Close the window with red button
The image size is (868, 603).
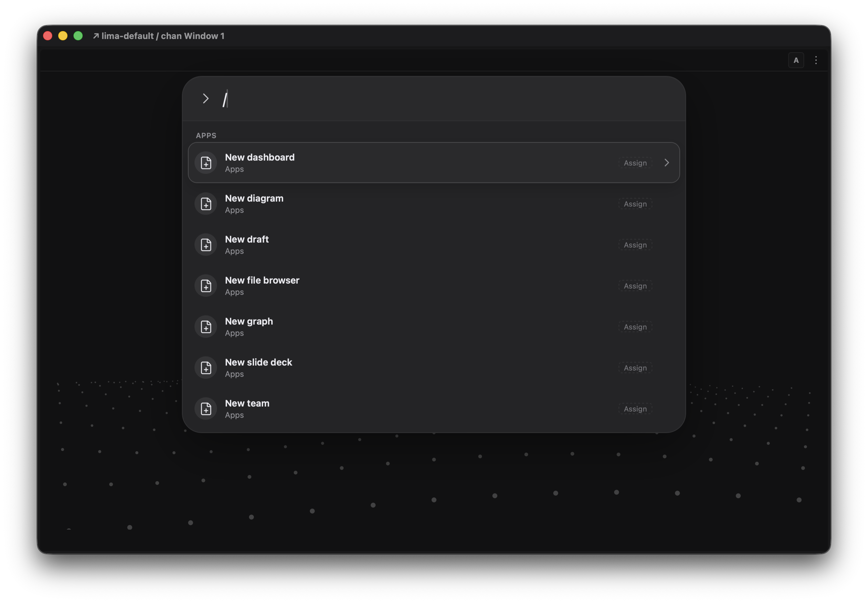pyautogui.click(x=48, y=36)
